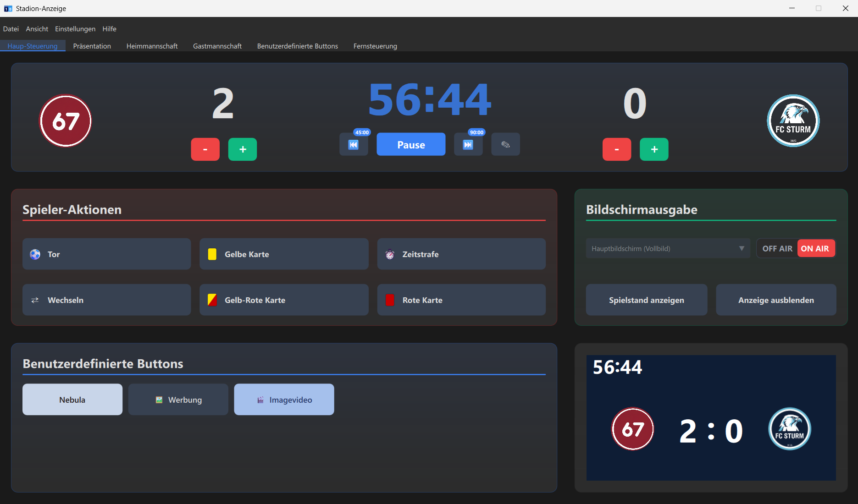Trigger the Imagevideo custom button
This screenshot has width=858, height=504.
(284, 400)
